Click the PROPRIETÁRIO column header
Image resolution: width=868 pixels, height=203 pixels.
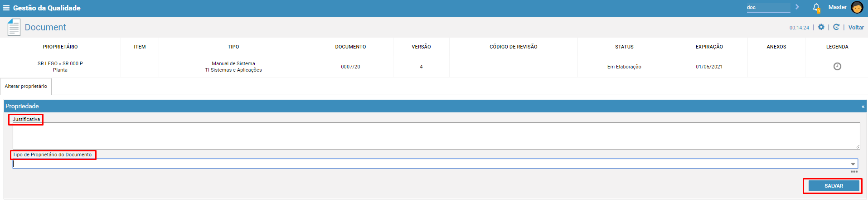pyautogui.click(x=60, y=47)
